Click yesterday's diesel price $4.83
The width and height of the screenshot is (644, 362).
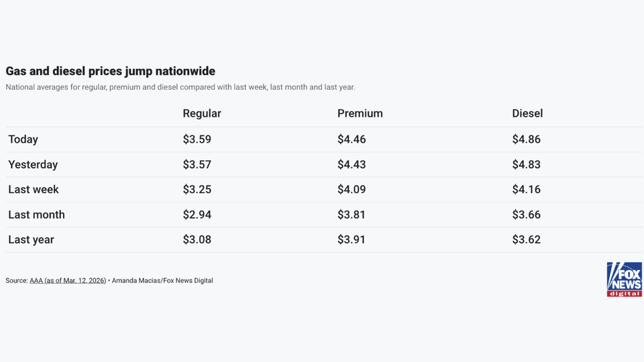(526, 164)
